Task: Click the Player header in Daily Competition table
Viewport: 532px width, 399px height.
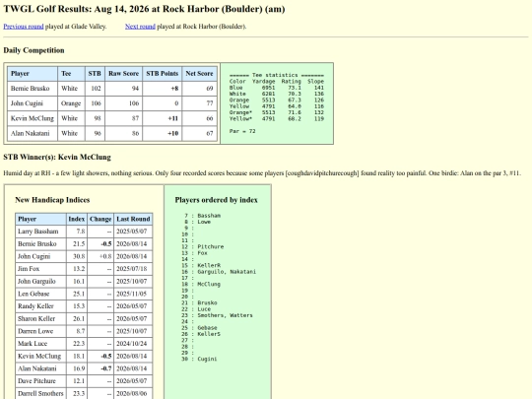Action: point(33,74)
